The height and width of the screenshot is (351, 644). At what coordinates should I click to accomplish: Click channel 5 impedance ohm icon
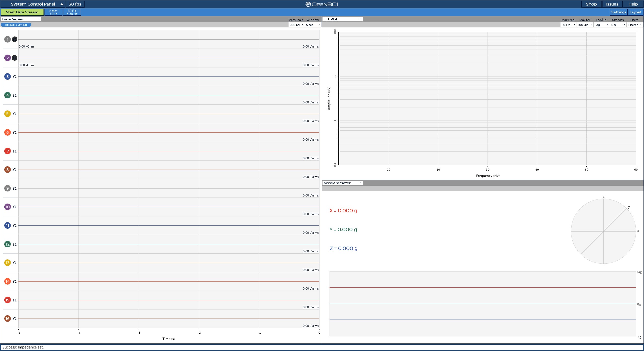pyautogui.click(x=15, y=114)
